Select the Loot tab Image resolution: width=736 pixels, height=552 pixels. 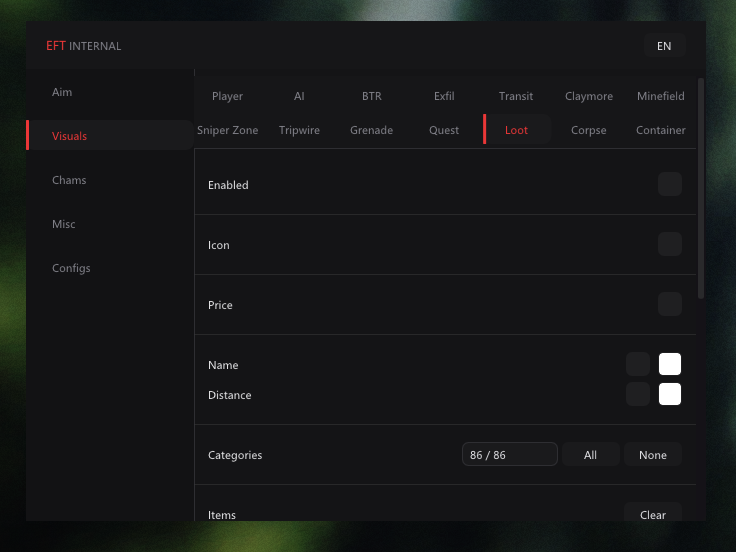coord(516,130)
